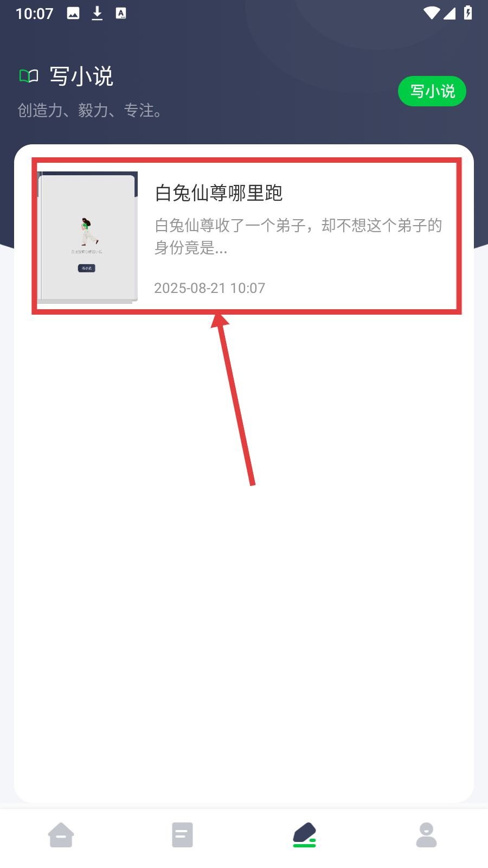The height and width of the screenshot is (868, 488).
Task: Tap the tiny dark button on the cover
Action: (x=86, y=269)
